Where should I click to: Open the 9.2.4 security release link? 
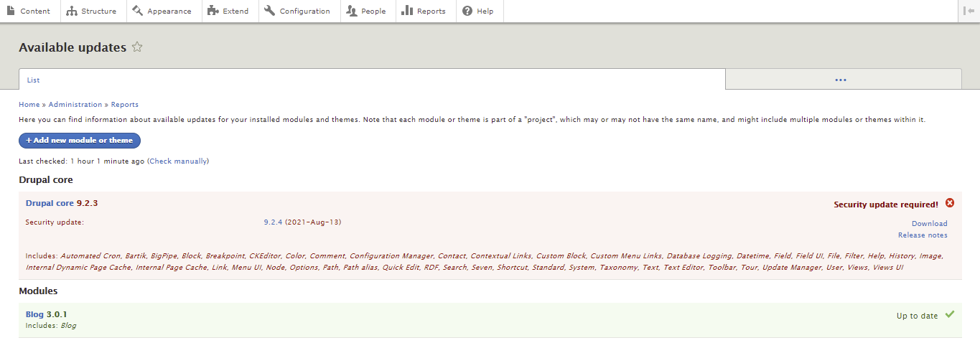273,222
